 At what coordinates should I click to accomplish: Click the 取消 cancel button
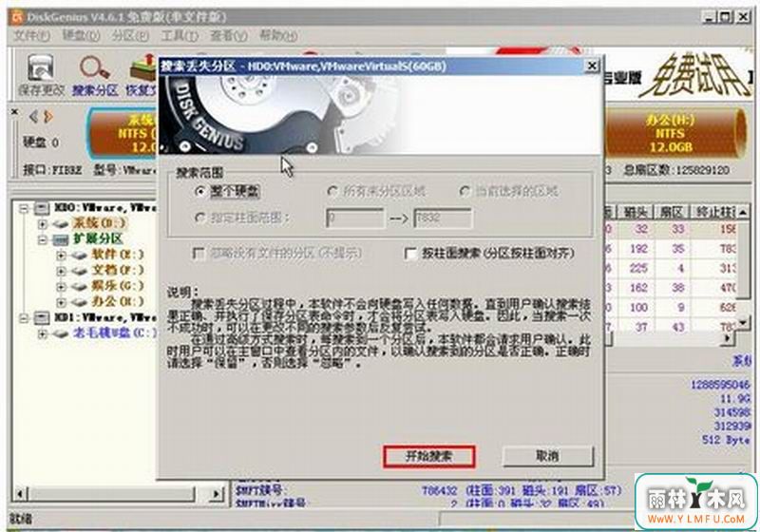point(548,456)
